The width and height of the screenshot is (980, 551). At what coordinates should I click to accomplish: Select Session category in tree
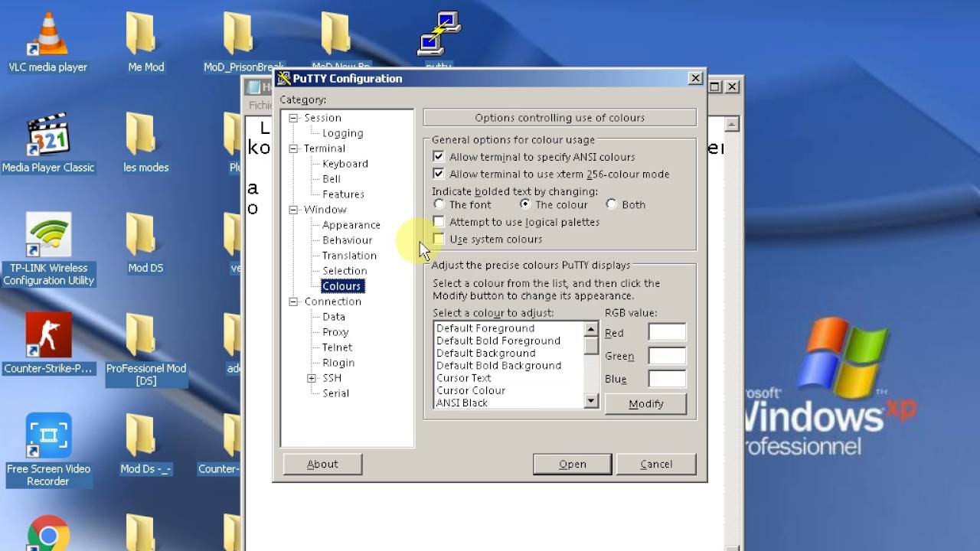coord(322,118)
